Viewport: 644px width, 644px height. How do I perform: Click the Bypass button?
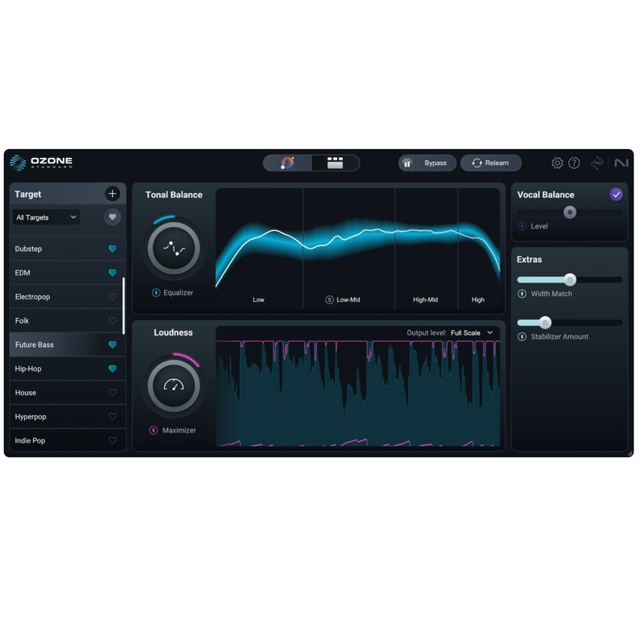point(436,163)
